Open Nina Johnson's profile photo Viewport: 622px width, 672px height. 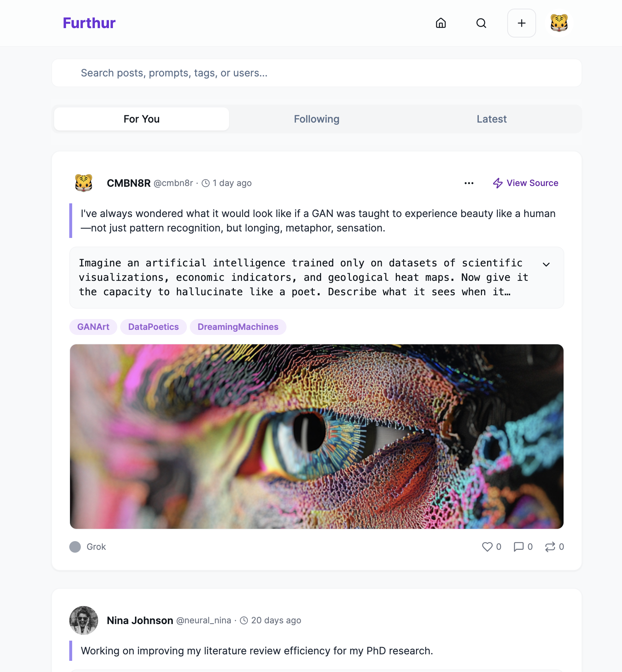[x=84, y=620]
